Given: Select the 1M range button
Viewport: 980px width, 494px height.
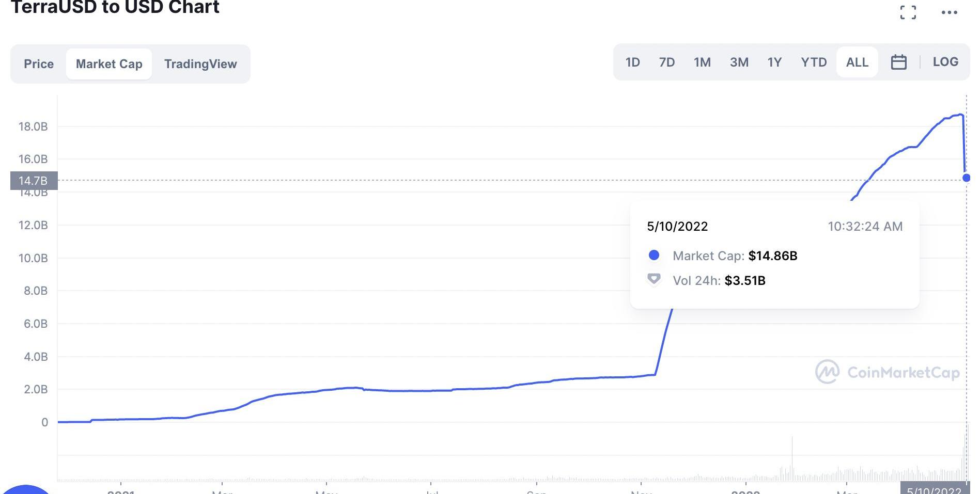Looking at the screenshot, I should 702,62.
